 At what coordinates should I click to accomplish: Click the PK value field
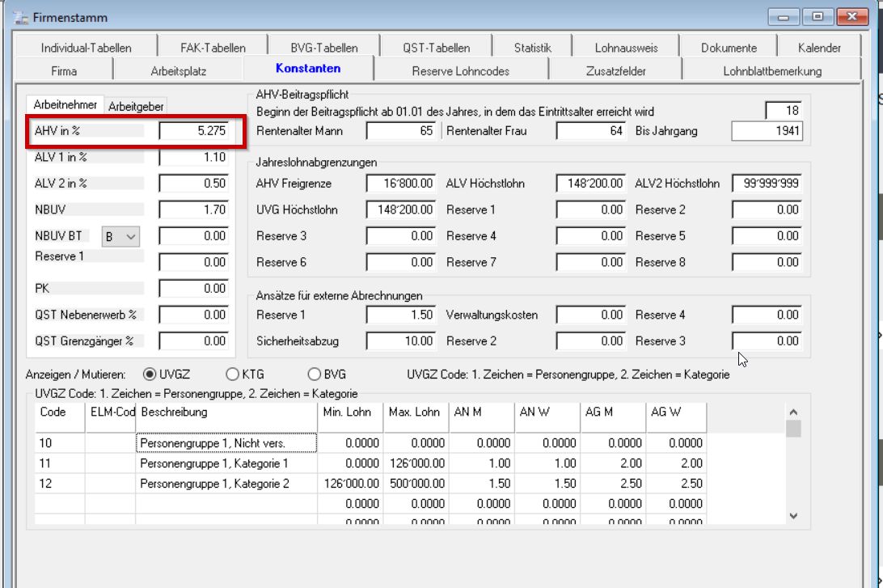tap(194, 289)
